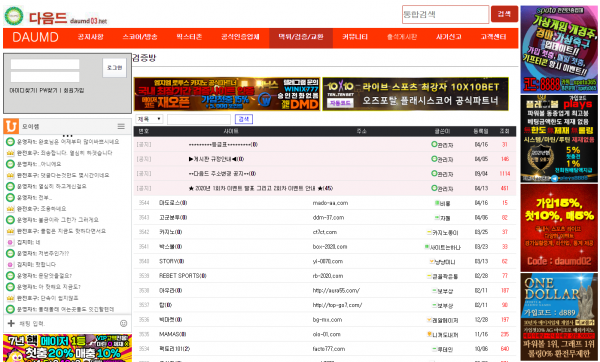Open 고객센터 menu item

point(493,37)
